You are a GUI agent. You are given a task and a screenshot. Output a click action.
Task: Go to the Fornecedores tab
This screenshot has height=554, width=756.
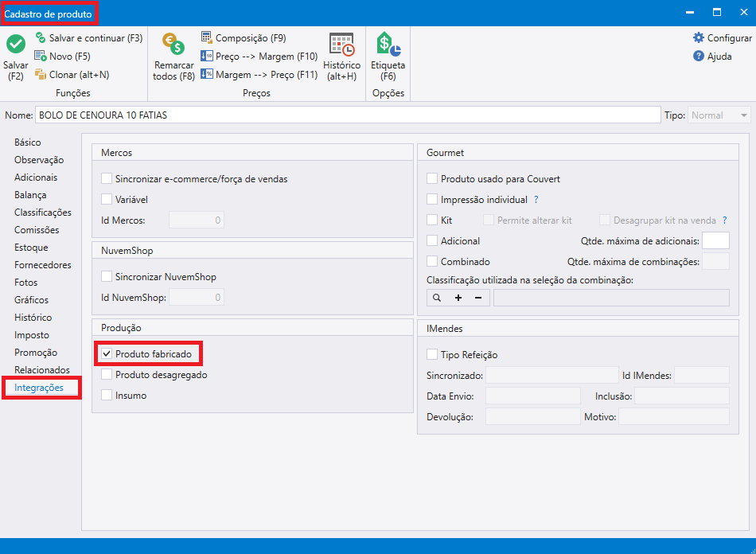pos(43,265)
